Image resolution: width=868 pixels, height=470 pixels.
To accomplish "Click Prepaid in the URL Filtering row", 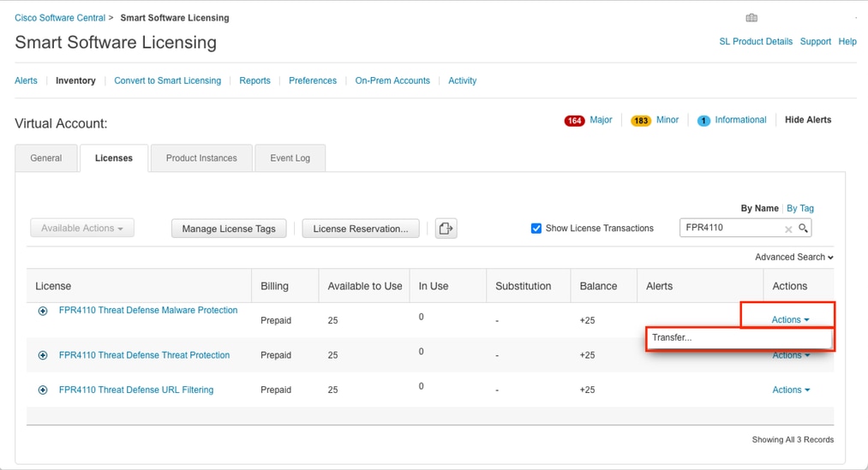I will point(276,390).
